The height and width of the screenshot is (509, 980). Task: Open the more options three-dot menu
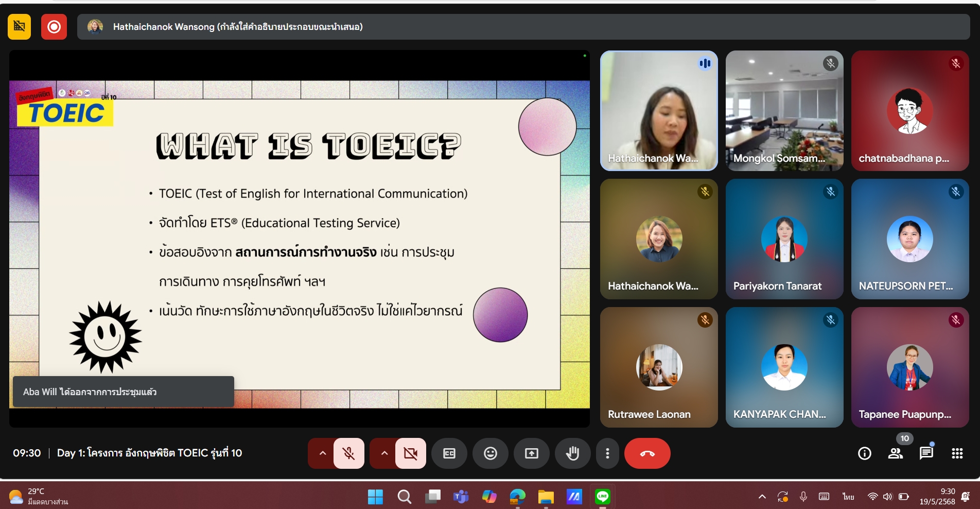(608, 453)
